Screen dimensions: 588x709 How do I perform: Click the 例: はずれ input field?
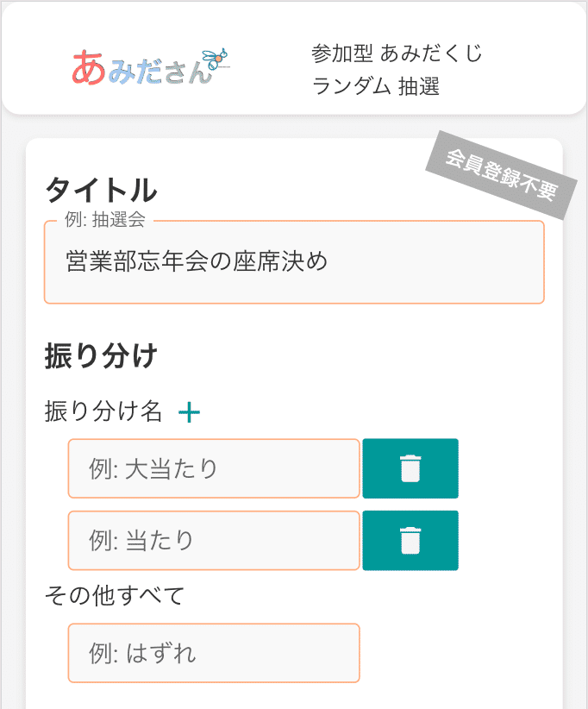[214, 653]
